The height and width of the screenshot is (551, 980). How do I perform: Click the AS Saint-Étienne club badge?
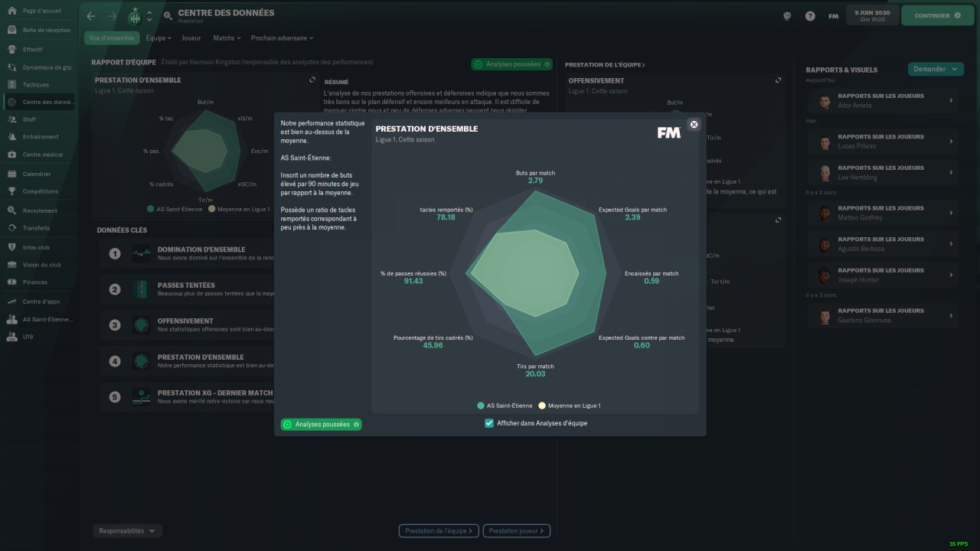(x=135, y=16)
